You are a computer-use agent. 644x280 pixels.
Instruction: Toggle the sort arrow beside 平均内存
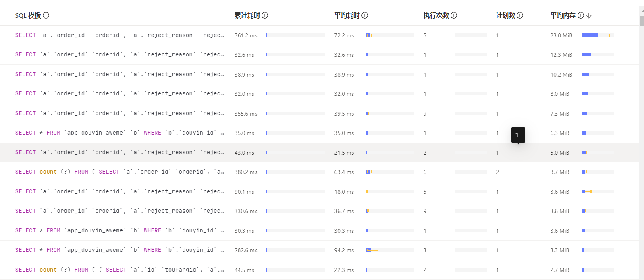tap(589, 15)
